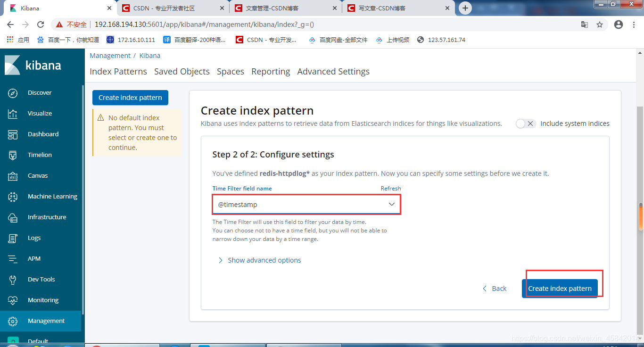Screen dimensions: 644x347
Task: Toggle Include system indices switch
Action: click(x=526, y=124)
